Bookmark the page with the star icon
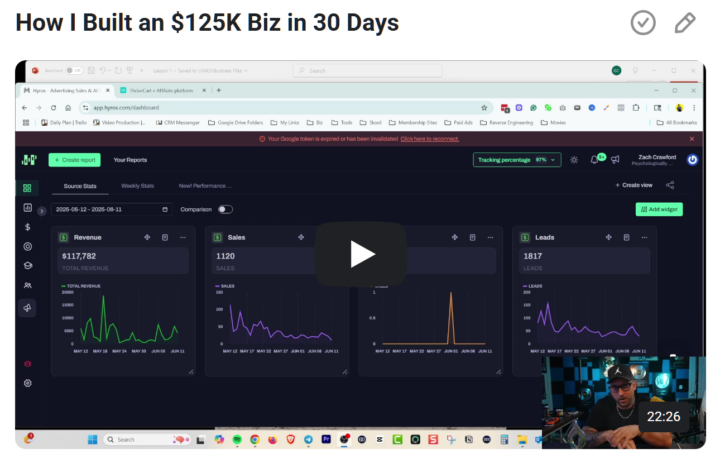Viewport: 720px width, 458px height. (484, 108)
